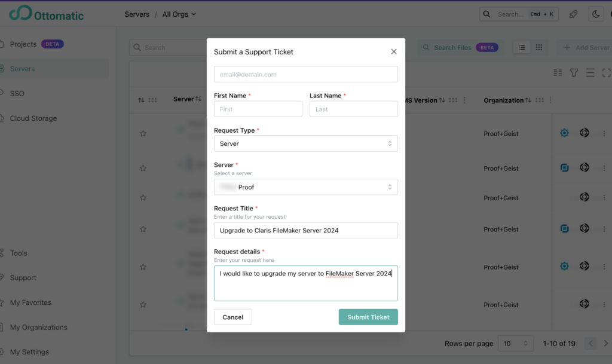Click gear icon in fifth Proof+Geist row

pyautogui.click(x=564, y=266)
